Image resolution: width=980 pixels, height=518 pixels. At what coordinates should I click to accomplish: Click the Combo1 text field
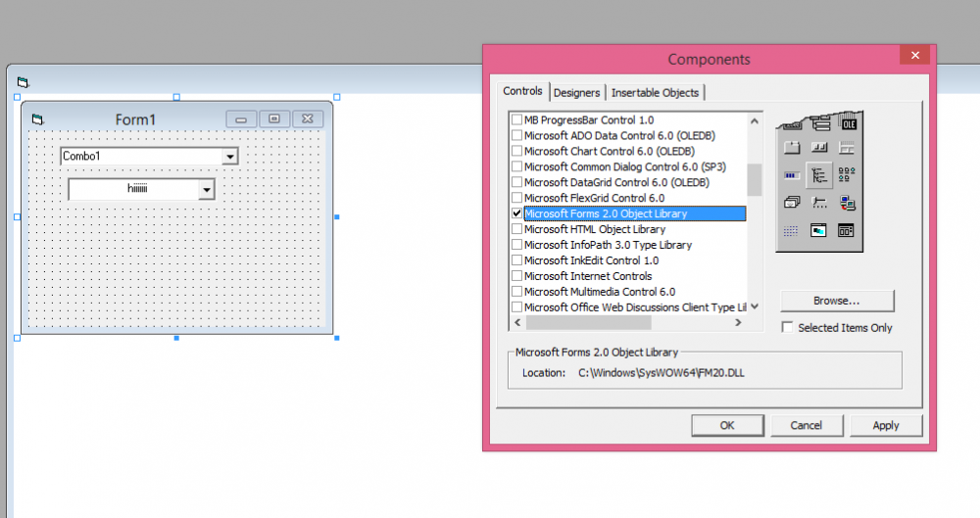(x=142, y=157)
